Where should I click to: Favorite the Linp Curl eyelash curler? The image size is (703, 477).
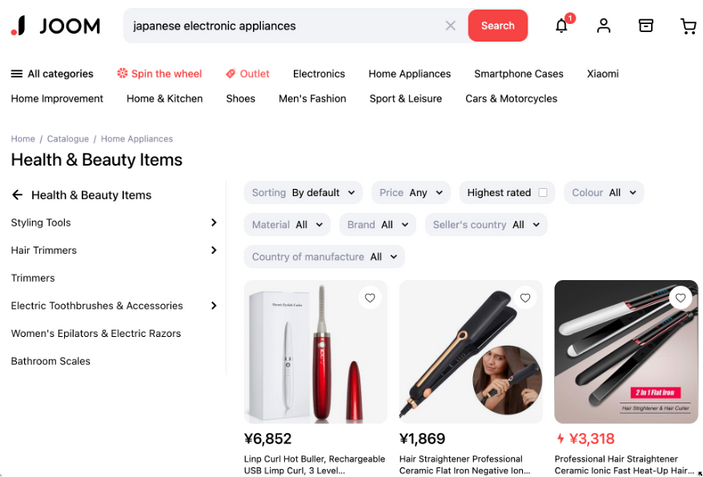(x=370, y=298)
